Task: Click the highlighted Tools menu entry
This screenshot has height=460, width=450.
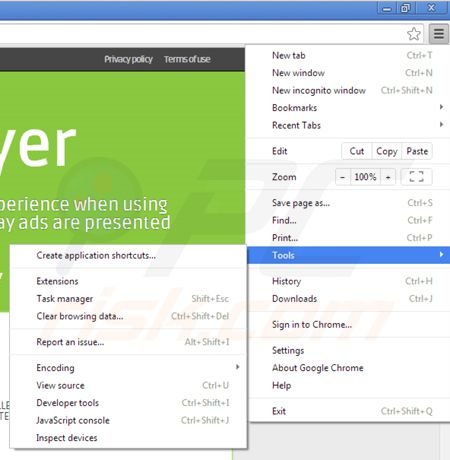Action: point(348,255)
